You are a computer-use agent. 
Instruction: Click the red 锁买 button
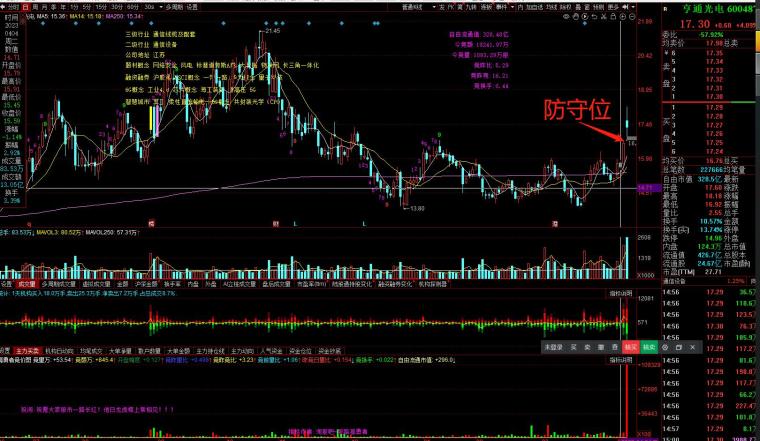click(x=631, y=347)
